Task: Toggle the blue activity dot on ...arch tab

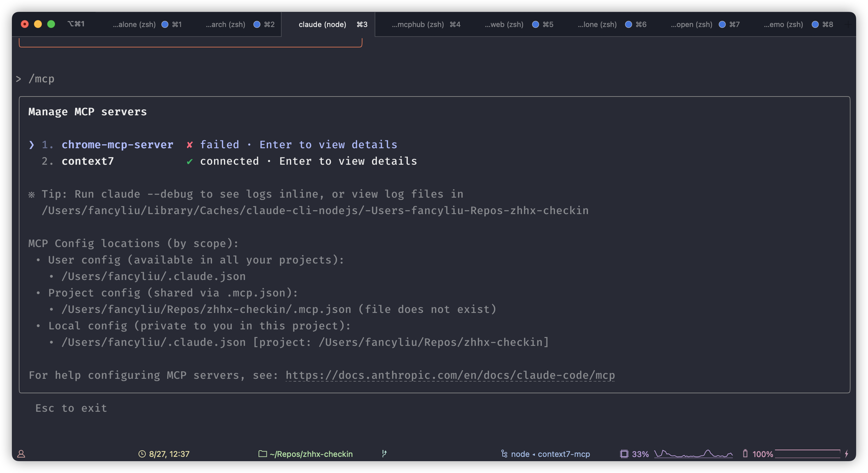Action: click(x=257, y=24)
